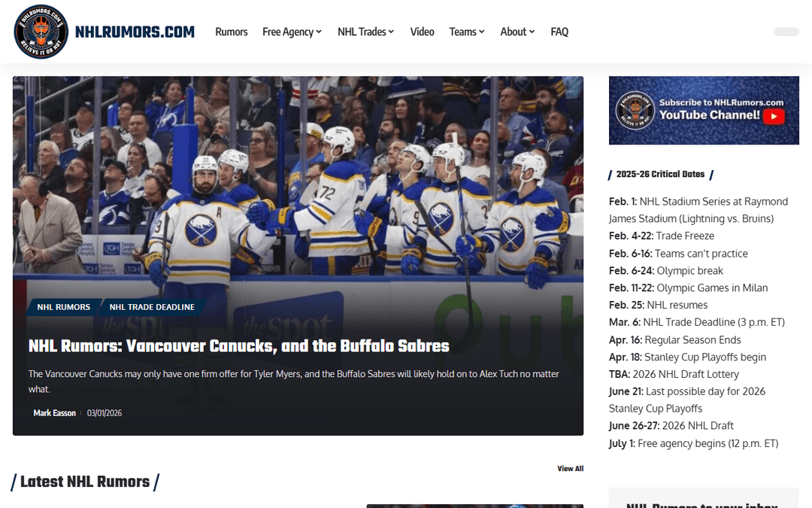The width and height of the screenshot is (812, 508).
Task: Expand the Teams dropdown menu
Action: (x=467, y=32)
